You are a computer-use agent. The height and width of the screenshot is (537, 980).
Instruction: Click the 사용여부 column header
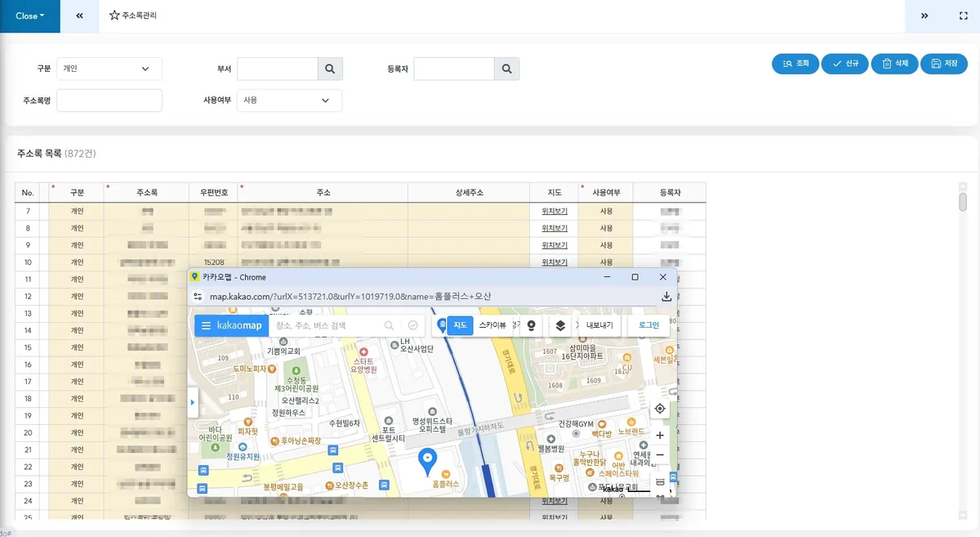pos(606,193)
